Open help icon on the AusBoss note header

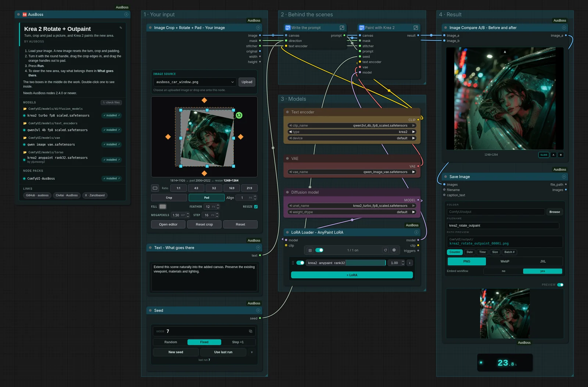(x=126, y=14)
